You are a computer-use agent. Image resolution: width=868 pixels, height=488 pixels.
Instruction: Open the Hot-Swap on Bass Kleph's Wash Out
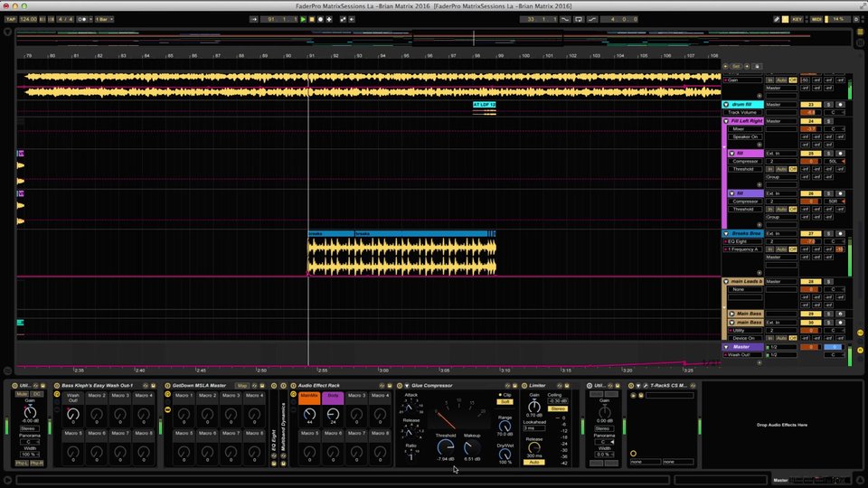tap(146, 386)
